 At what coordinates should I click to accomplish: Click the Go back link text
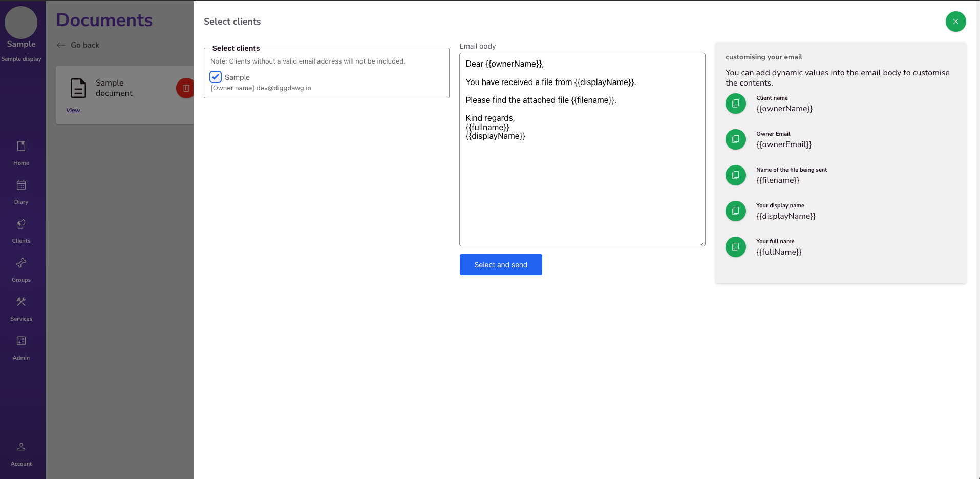point(85,45)
